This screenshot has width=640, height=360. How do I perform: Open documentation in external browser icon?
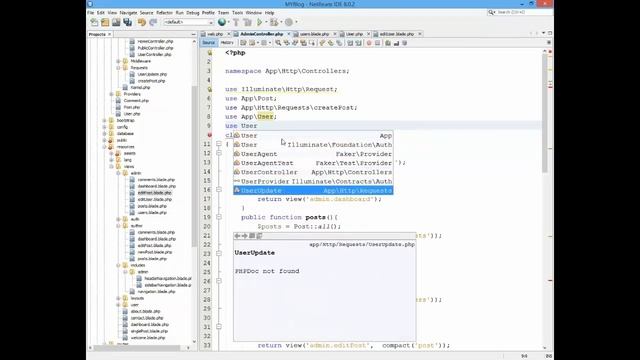point(252,236)
